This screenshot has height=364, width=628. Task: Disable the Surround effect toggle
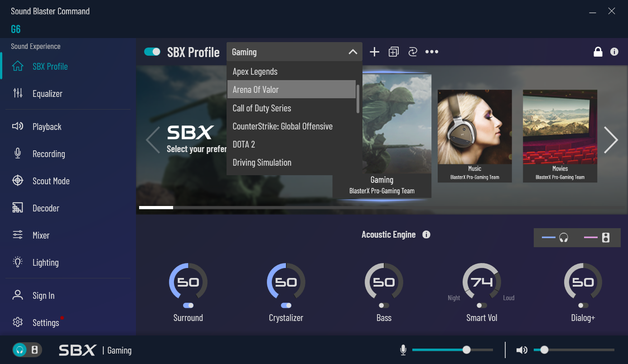click(188, 306)
